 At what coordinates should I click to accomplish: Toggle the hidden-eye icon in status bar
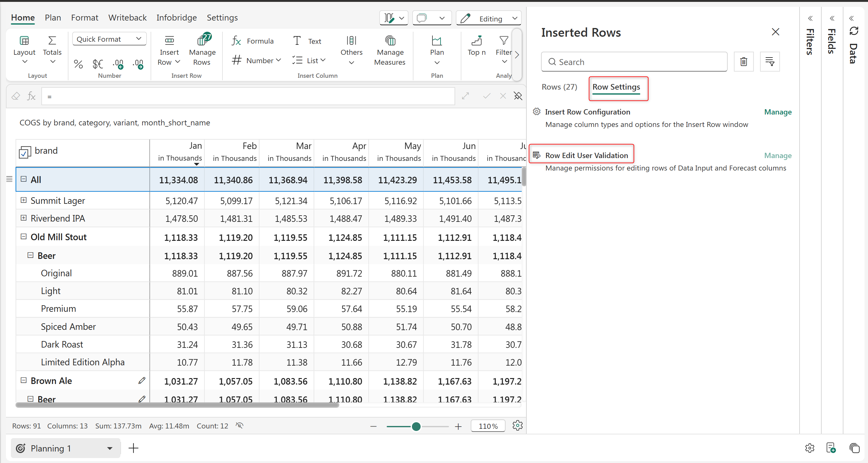tap(239, 426)
